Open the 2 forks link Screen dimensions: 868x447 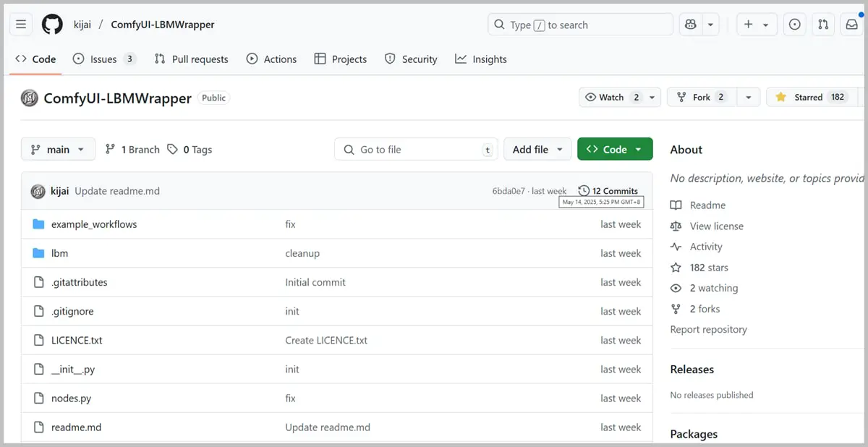695,309
